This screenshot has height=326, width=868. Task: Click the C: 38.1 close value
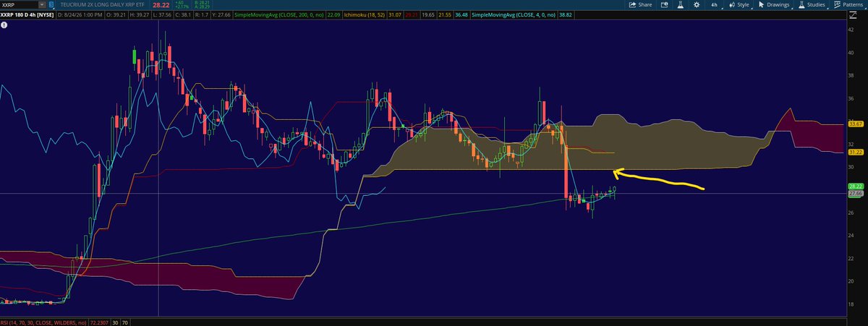coord(184,14)
